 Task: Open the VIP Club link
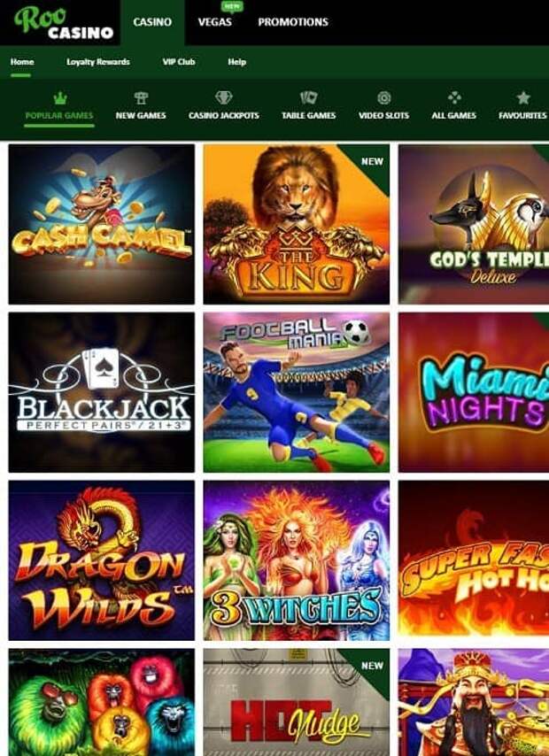tap(179, 62)
